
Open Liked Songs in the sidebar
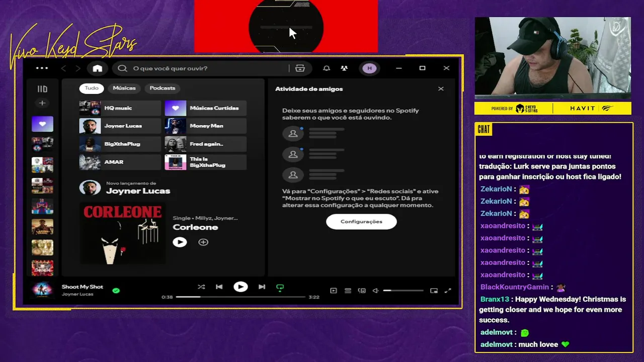tap(42, 124)
